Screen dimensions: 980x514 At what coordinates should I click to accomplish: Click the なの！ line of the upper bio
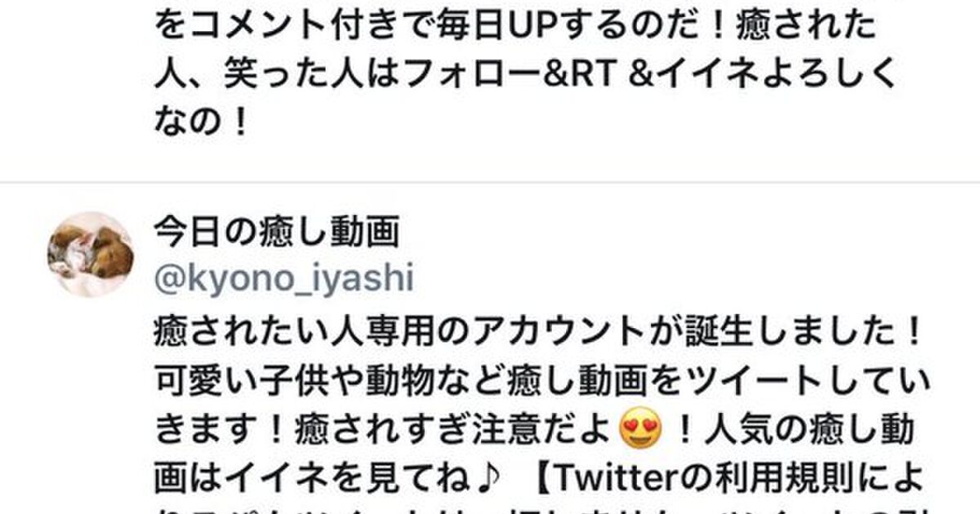[201, 123]
